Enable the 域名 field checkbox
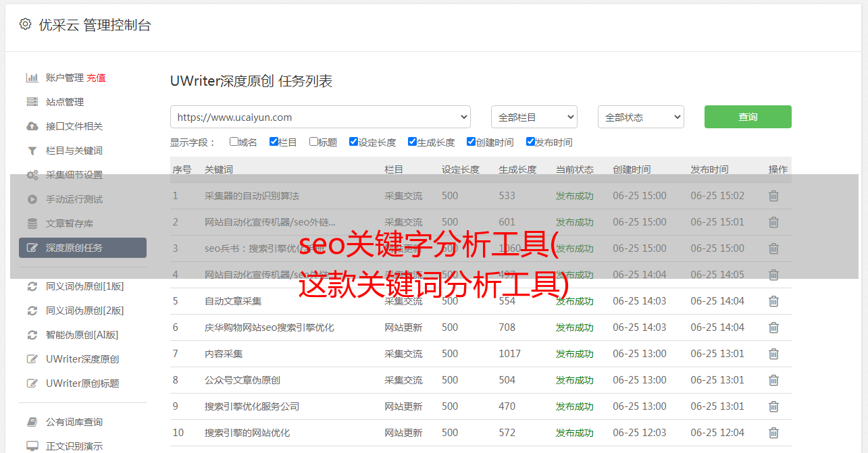The height and width of the screenshot is (453, 868). pos(234,142)
